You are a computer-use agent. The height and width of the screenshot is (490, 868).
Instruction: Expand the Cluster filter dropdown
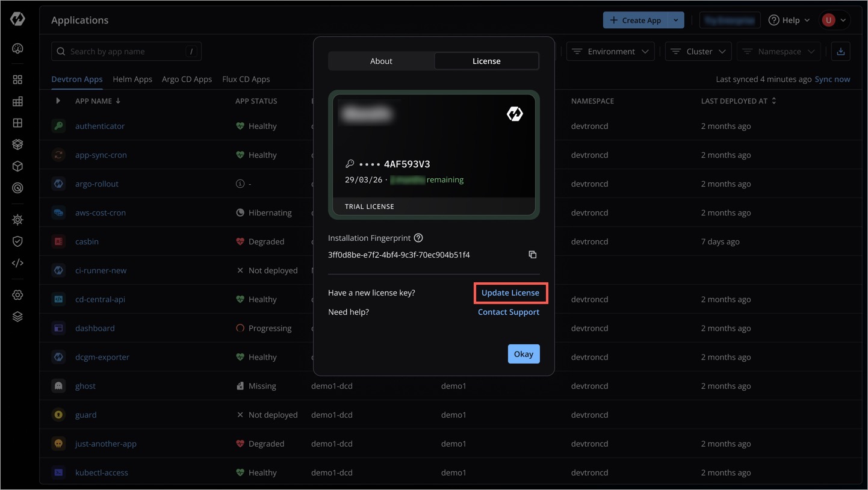tap(698, 51)
